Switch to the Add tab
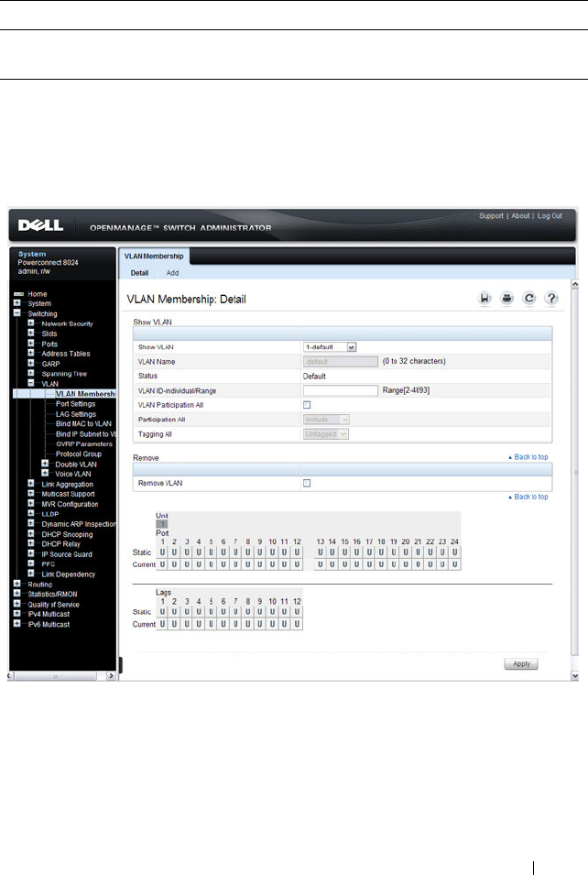Viewport: 588px width, 875px height. click(x=172, y=273)
